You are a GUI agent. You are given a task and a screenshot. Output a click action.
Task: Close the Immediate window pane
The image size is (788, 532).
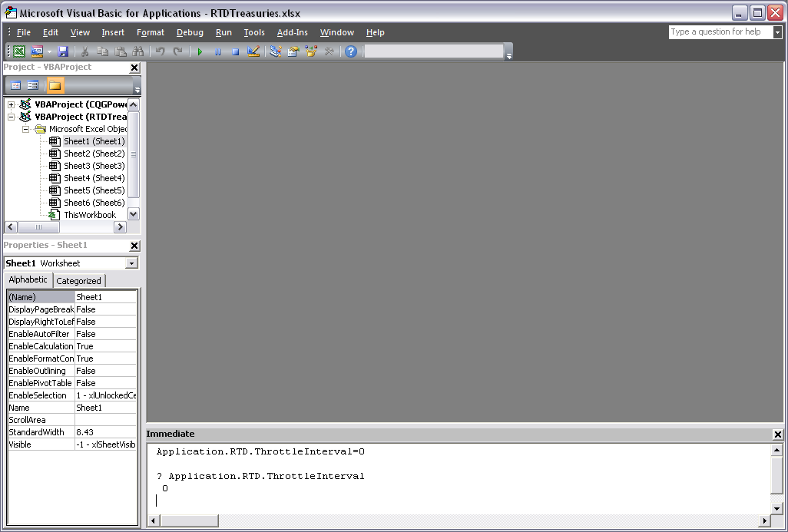pyautogui.click(x=777, y=435)
